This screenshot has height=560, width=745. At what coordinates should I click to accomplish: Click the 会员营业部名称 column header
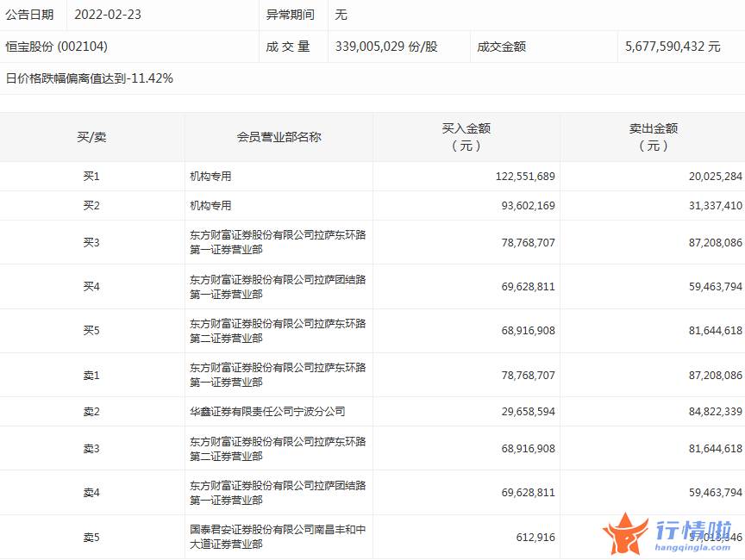279,137
